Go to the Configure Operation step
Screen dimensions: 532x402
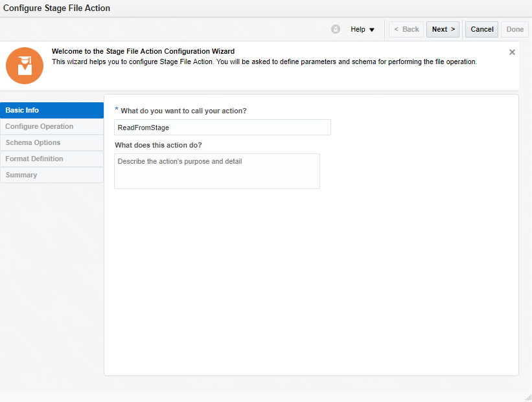pos(52,126)
